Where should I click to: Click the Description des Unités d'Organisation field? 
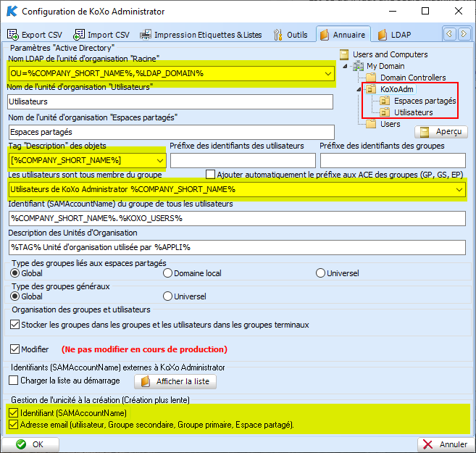tap(237, 247)
